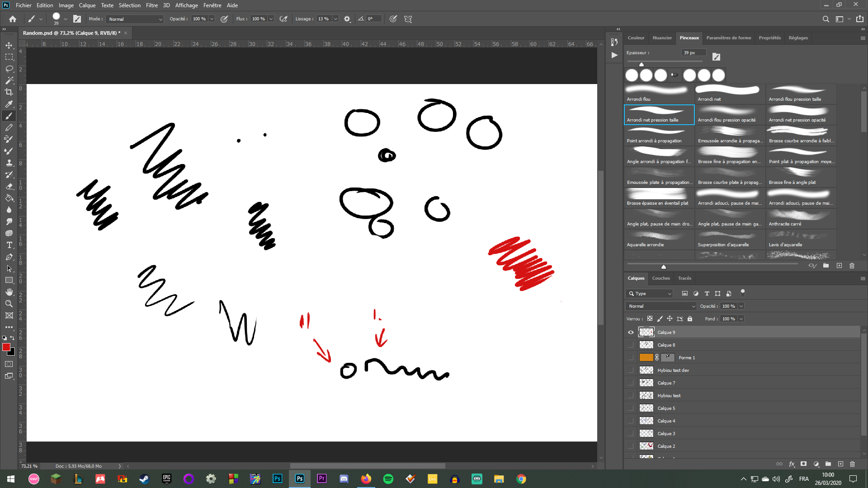
Task: Click the brush settings gear button
Action: 347,19
